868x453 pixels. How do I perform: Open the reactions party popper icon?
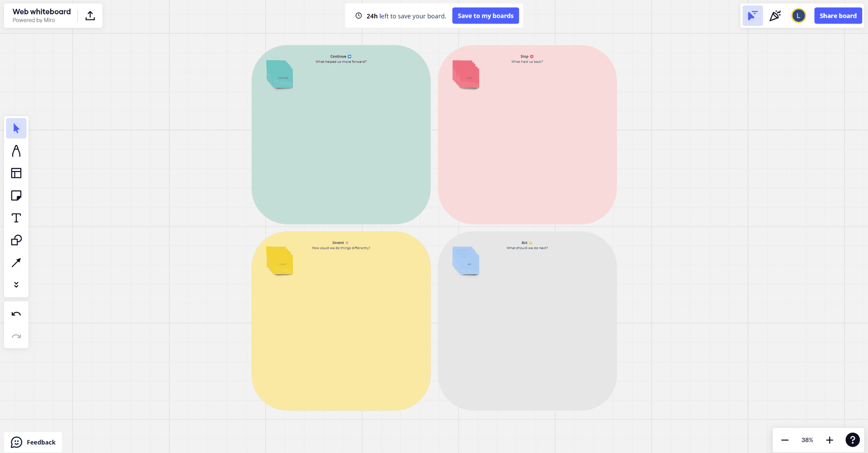pyautogui.click(x=775, y=16)
